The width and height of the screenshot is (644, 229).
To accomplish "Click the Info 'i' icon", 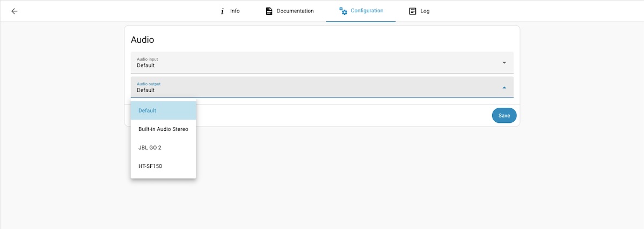I will point(222,11).
